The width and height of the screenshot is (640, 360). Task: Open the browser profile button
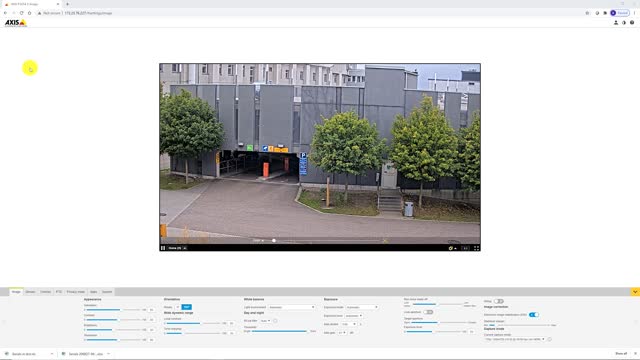coord(620,13)
